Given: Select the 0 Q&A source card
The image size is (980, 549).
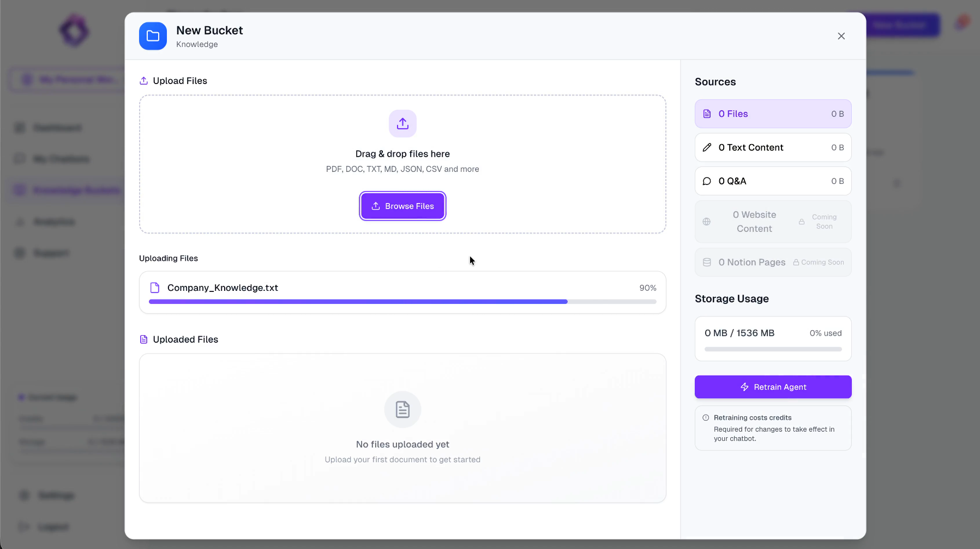Looking at the screenshot, I should coord(773,181).
